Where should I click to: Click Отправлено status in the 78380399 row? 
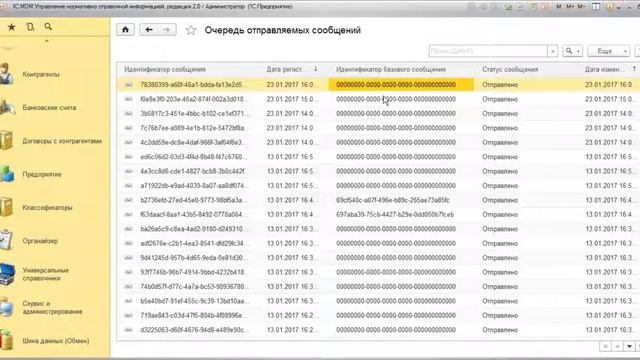pyautogui.click(x=500, y=85)
